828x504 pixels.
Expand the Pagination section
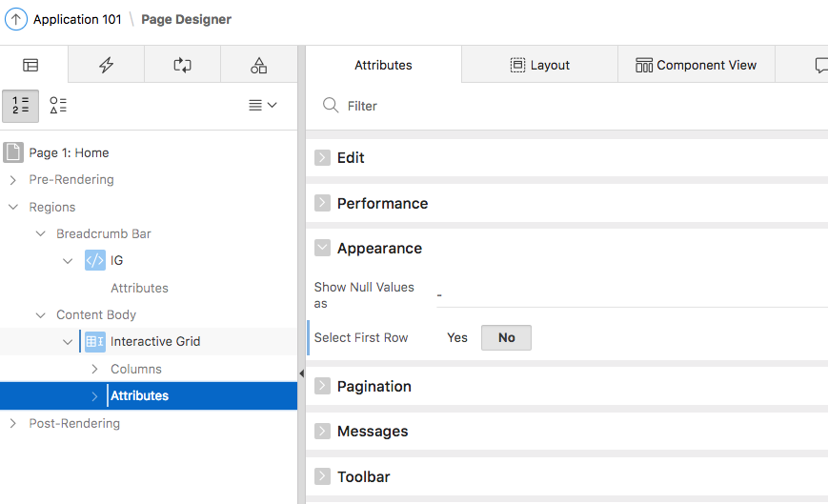(322, 386)
